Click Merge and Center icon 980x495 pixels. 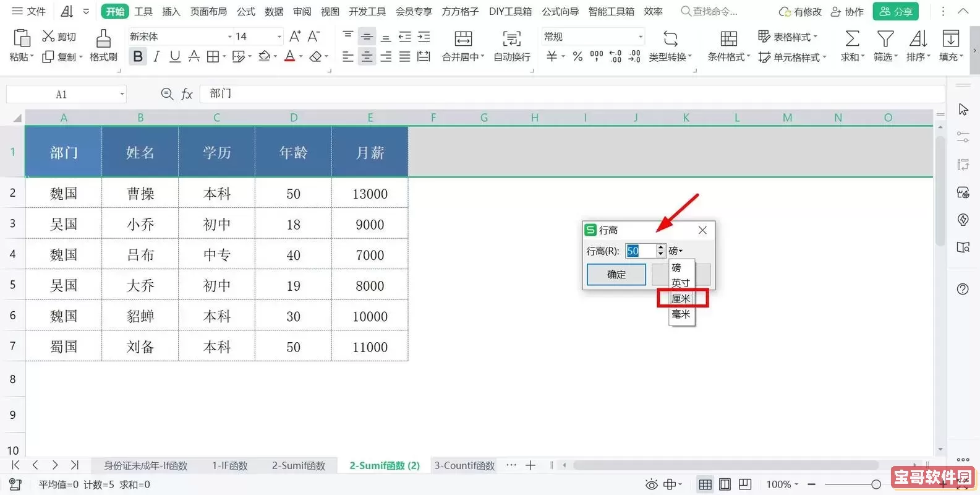[x=463, y=39]
